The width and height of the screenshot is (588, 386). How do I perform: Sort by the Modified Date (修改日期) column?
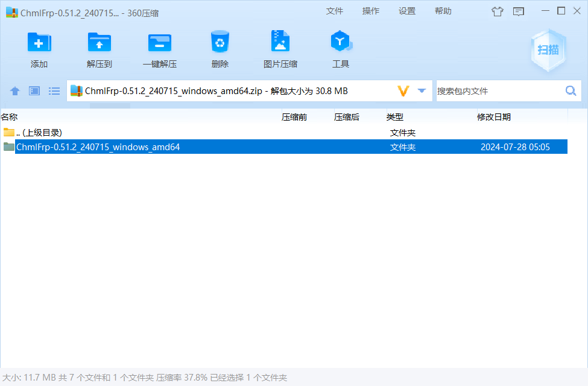pos(494,117)
